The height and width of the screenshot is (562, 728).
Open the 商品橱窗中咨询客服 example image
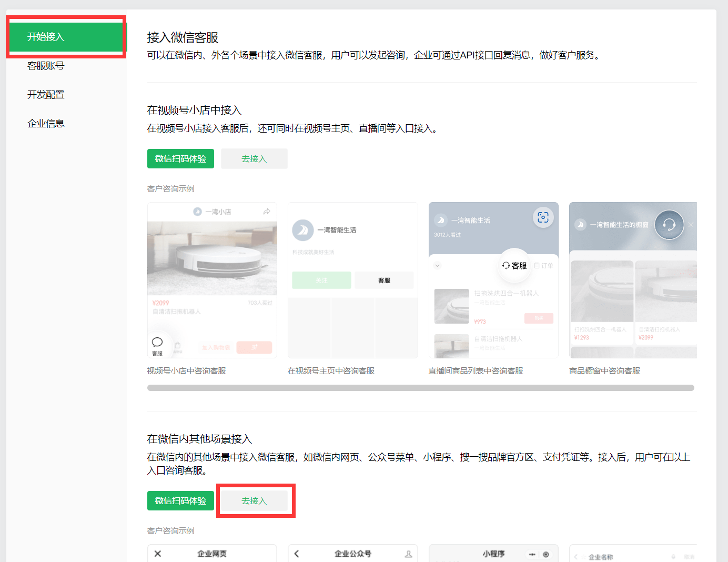click(x=633, y=280)
